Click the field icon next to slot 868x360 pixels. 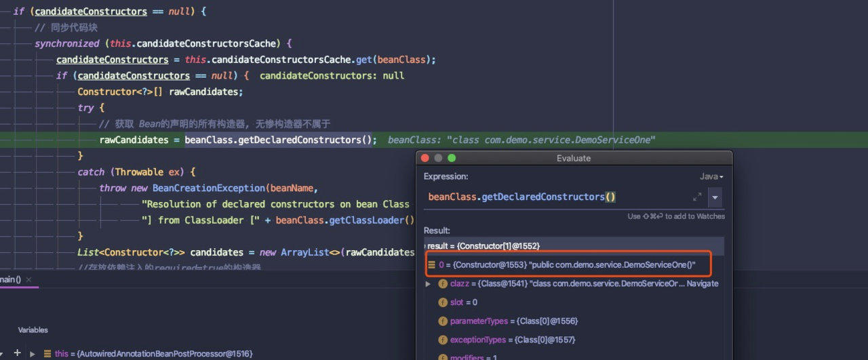click(443, 302)
